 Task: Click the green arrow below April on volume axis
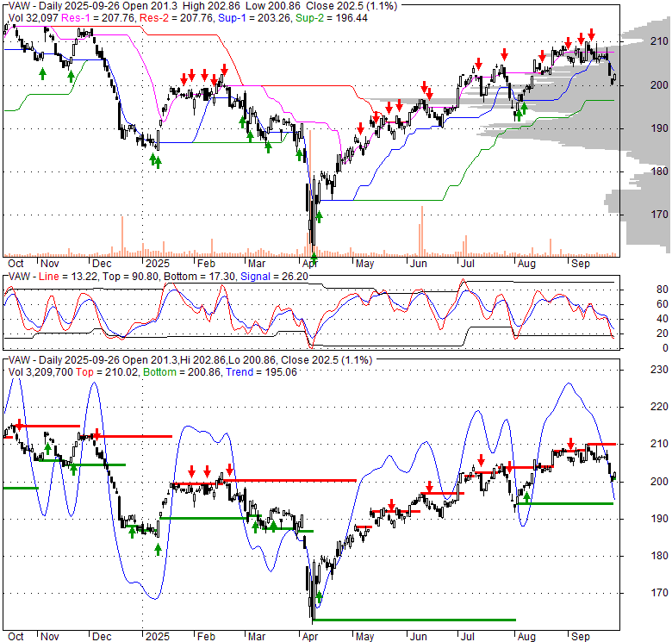[x=314, y=259]
